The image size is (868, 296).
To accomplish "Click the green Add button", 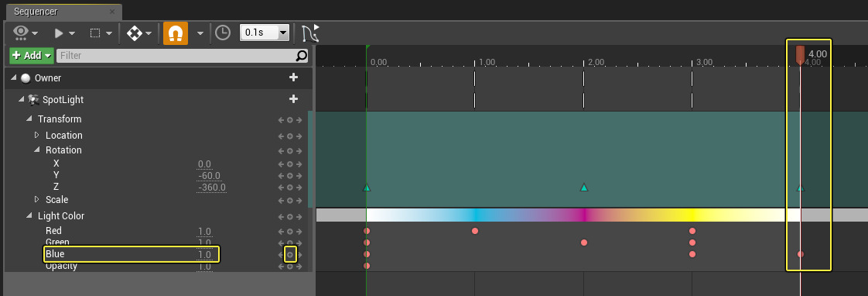I will pos(32,56).
